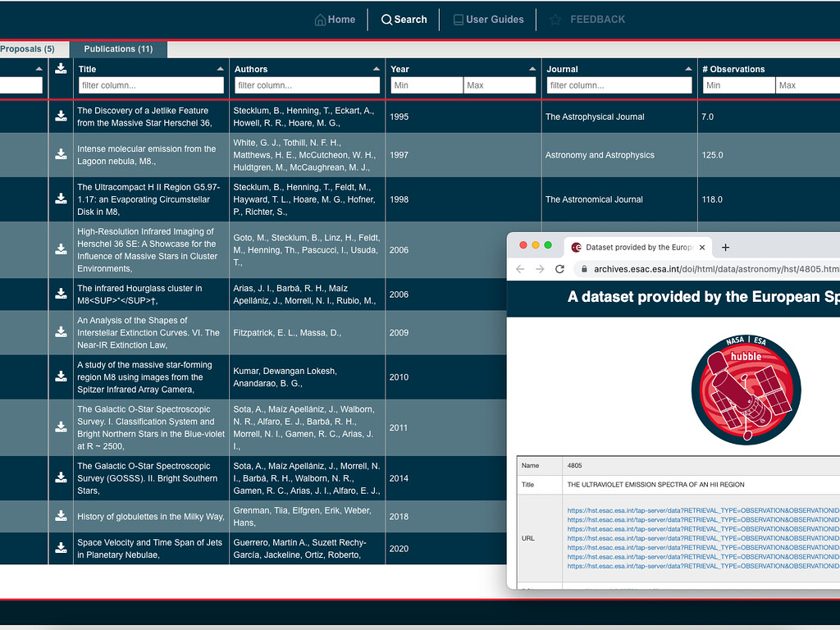Open the first dataset retrieval URL link
840x630 pixels.
703,510
